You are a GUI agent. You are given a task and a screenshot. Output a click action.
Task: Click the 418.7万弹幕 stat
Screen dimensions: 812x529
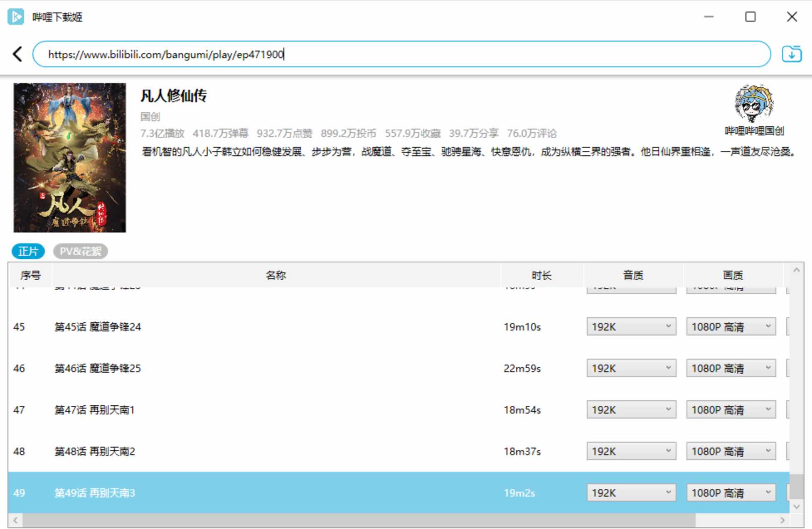pyautogui.click(x=221, y=133)
